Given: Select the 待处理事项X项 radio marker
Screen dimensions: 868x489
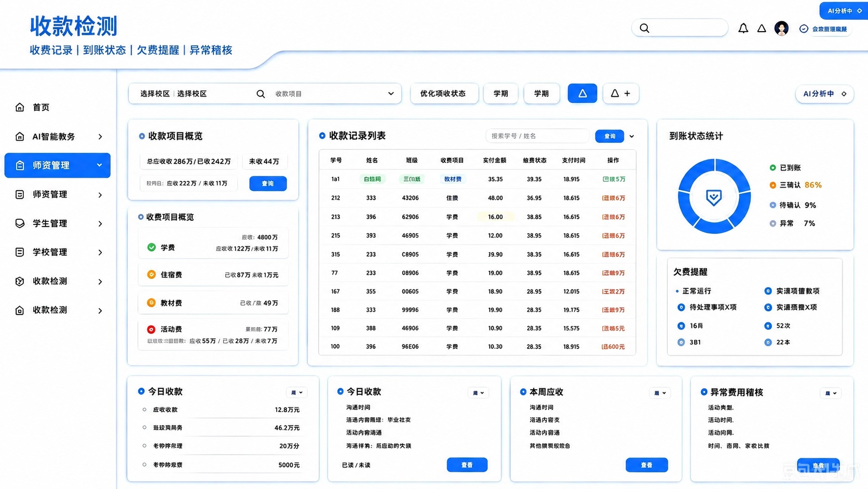Looking at the screenshot, I should 681,307.
